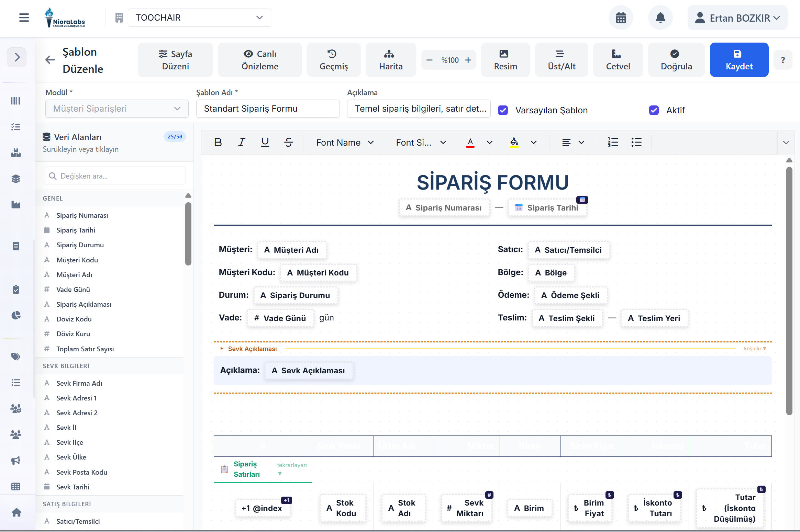The height and width of the screenshot is (532, 800).
Task: Go back with the left arrow
Action: (50, 60)
